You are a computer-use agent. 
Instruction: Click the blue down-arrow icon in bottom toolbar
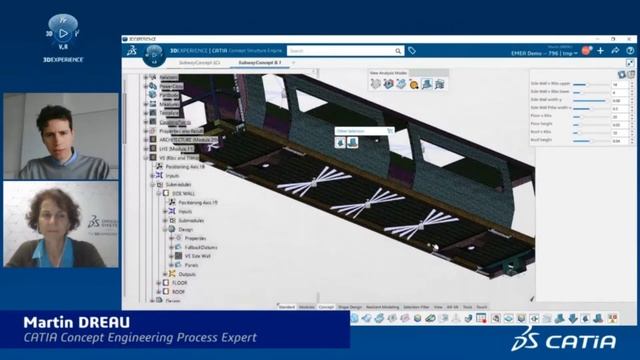[573, 318]
